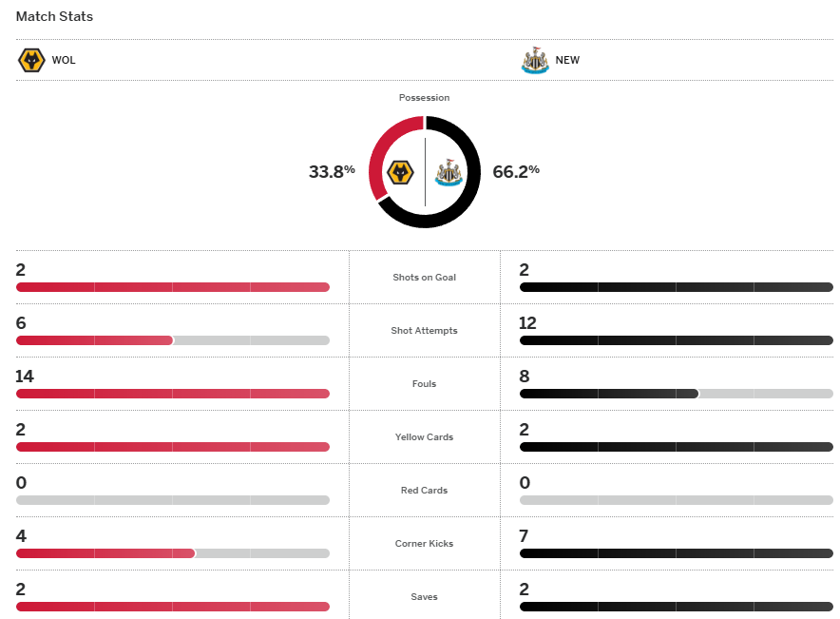The height and width of the screenshot is (619, 840).
Task: Click the Match Stats heading
Action: (x=54, y=17)
